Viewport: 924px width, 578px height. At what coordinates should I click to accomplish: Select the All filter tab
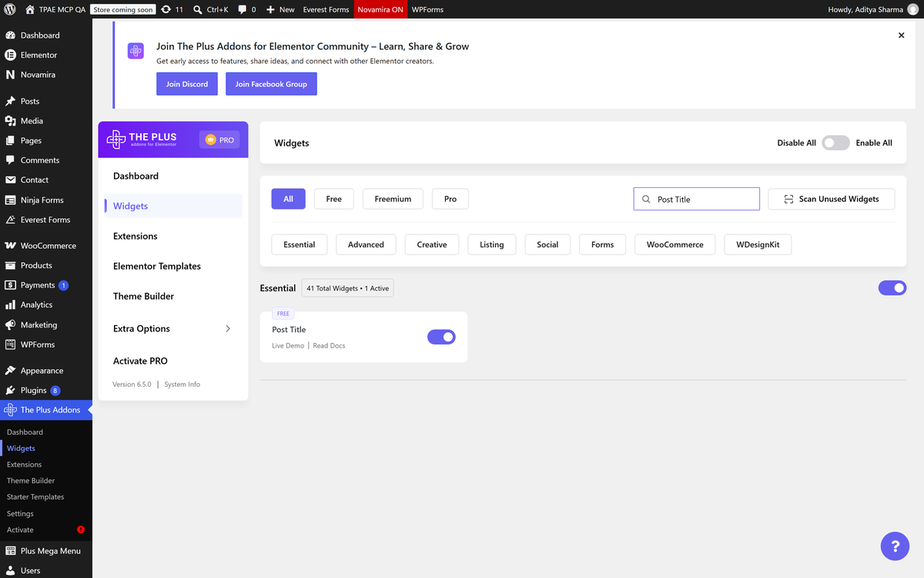click(x=288, y=199)
